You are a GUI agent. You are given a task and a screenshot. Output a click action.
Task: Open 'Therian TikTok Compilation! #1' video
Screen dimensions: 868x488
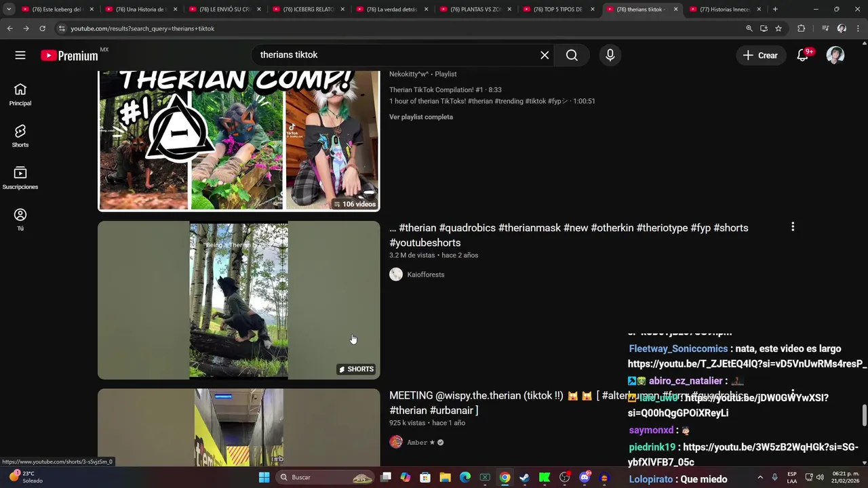pos(446,89)
